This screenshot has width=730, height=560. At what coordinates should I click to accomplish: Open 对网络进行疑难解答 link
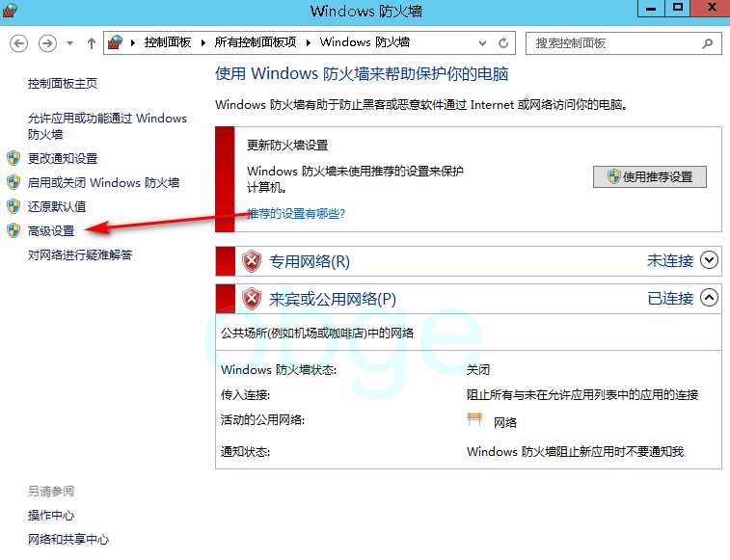click(x=80, y=254)
